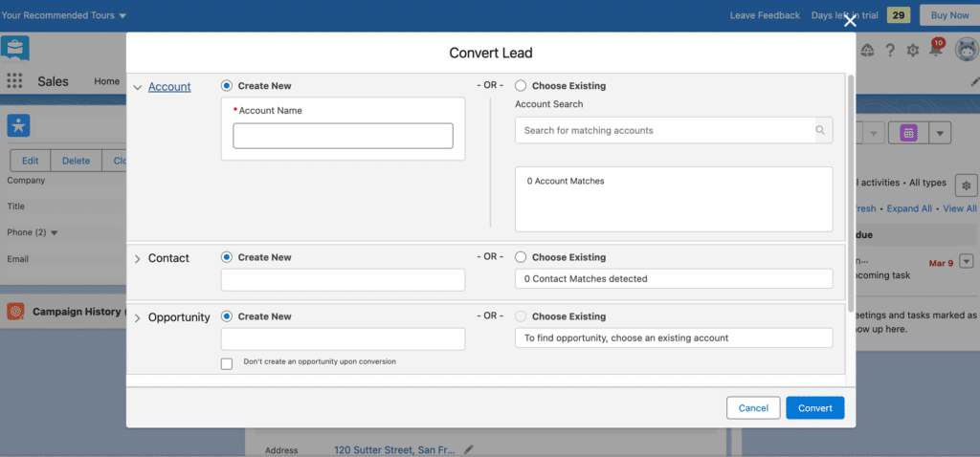
Task: Click the notifications bell icon
Action: [x=938, y=51]
